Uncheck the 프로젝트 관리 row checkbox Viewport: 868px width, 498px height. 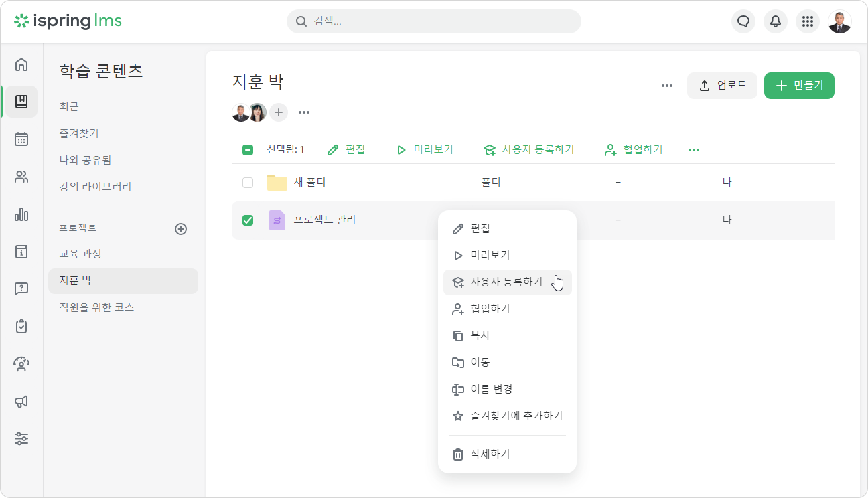[x=248, y=220]
